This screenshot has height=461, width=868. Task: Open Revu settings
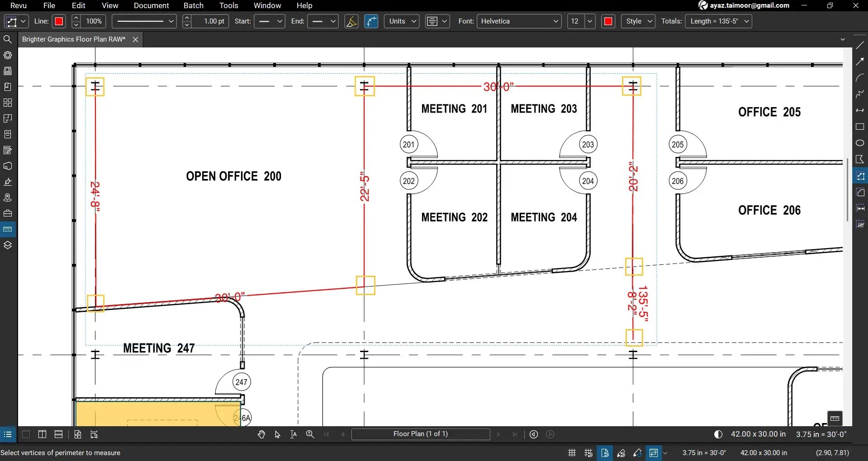(x=8, y=55)
